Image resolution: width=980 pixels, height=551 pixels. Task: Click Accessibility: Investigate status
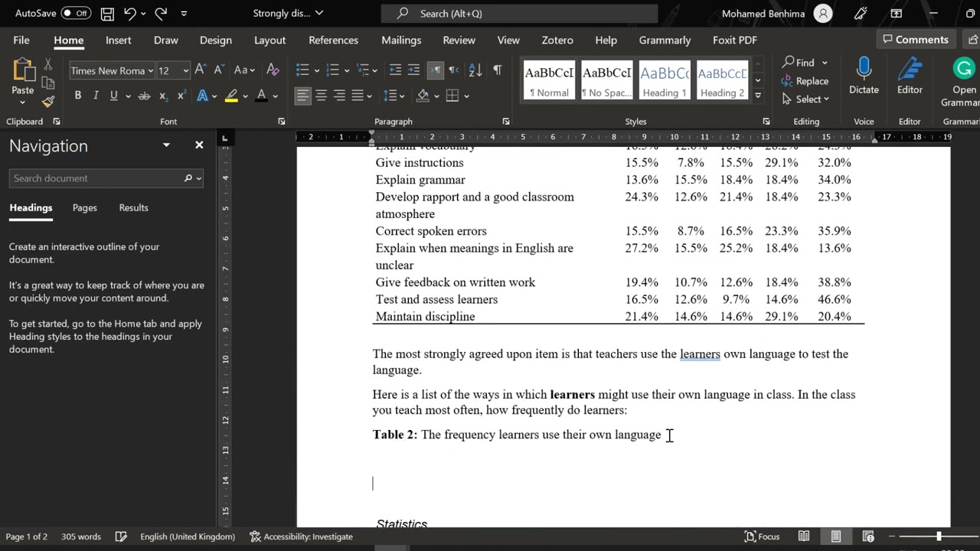pyautogui.click(x=301, y=536)
